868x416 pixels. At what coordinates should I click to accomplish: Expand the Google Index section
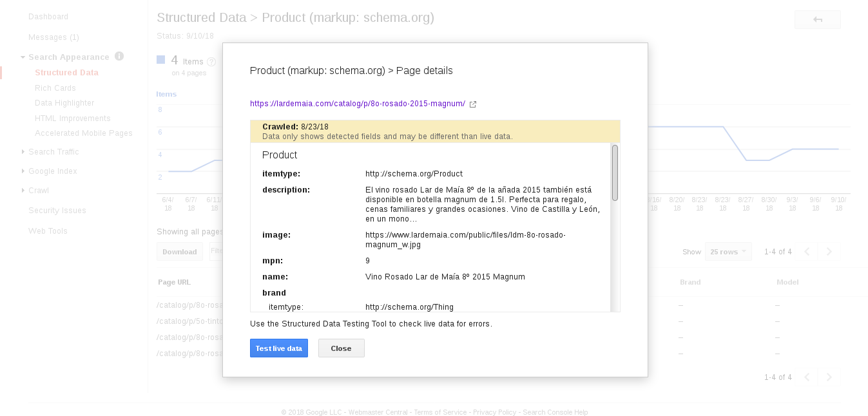23,171
